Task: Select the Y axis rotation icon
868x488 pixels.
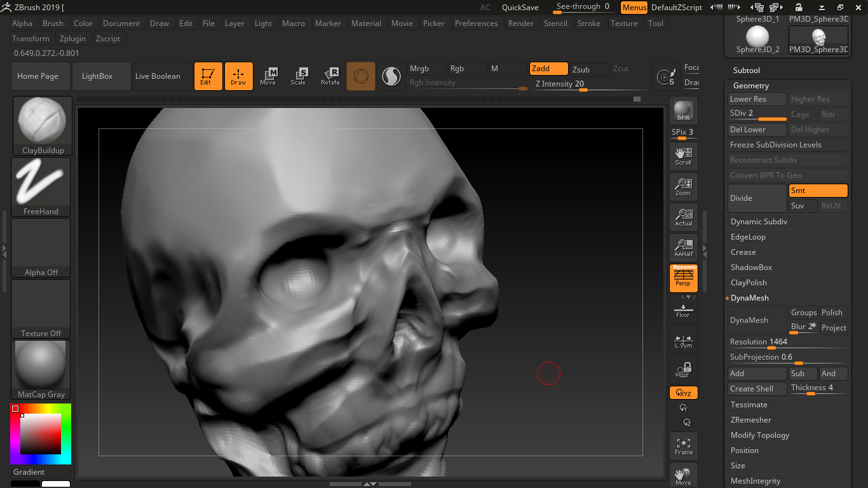Action: point(684,408)
